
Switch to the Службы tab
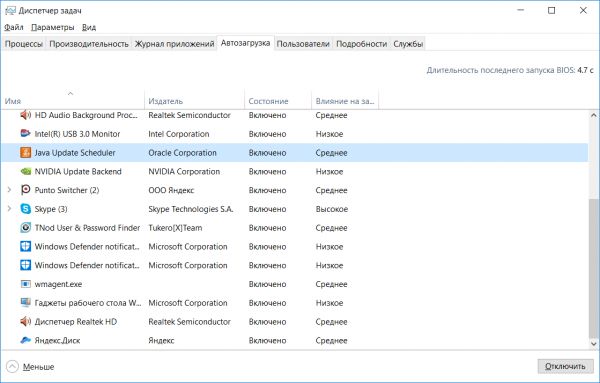(408, 44)
